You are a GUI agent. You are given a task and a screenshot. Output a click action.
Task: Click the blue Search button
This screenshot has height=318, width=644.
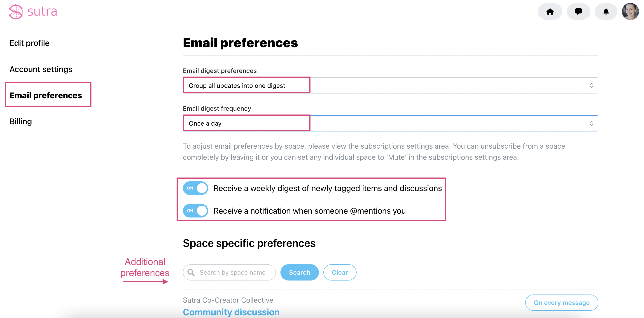299,272
